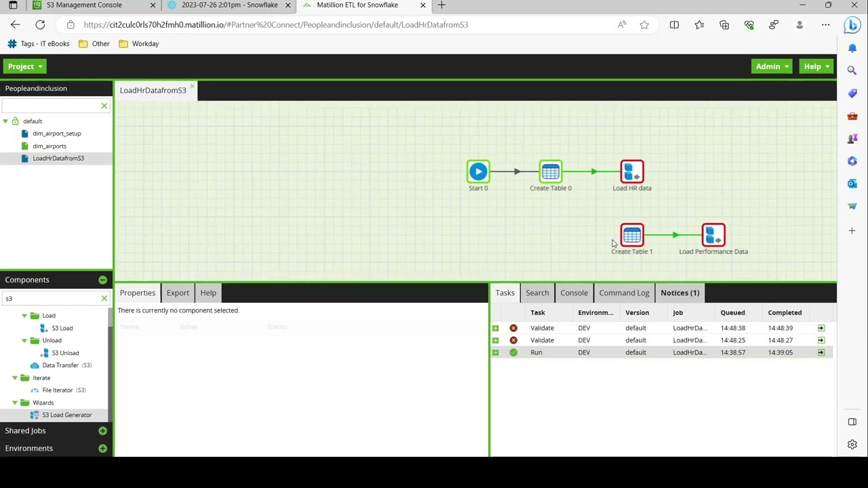Expand the Environments panel

pos(29,449)
